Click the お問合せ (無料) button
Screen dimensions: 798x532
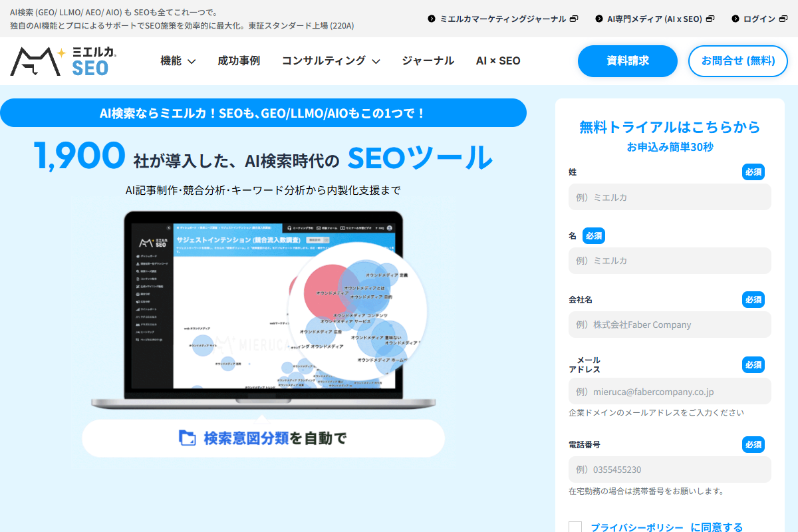(x=738, y=61)
